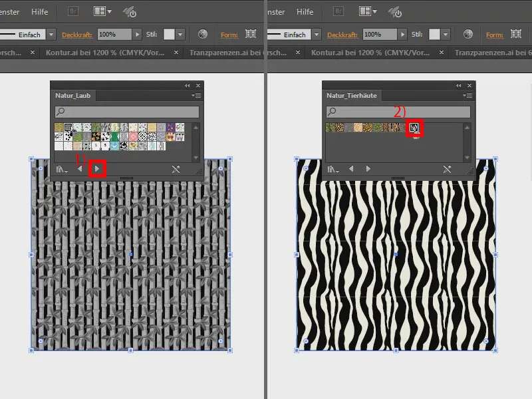Click Deckkraft link in right window
This screenshot has width=532, height=399.
tap(342, 35)
